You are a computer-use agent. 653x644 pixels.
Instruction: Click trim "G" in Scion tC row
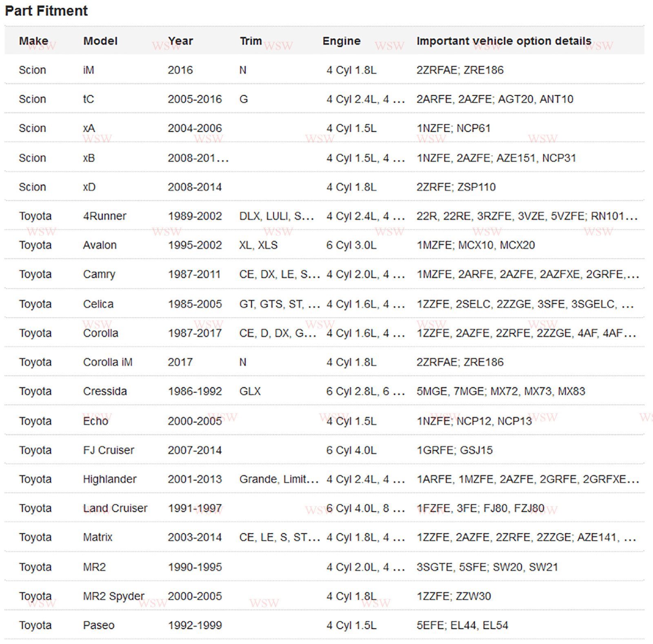tap(244, 99)
